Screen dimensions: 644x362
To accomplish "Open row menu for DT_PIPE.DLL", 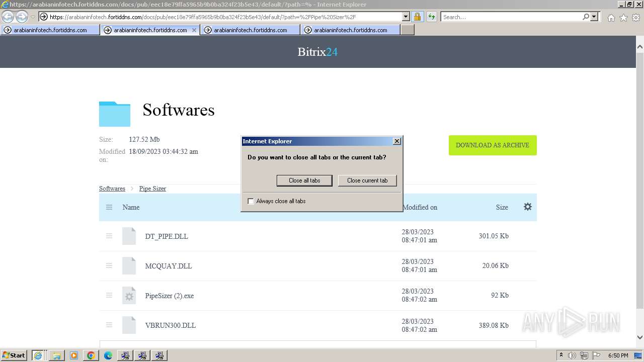I will [x=109, y=236].
